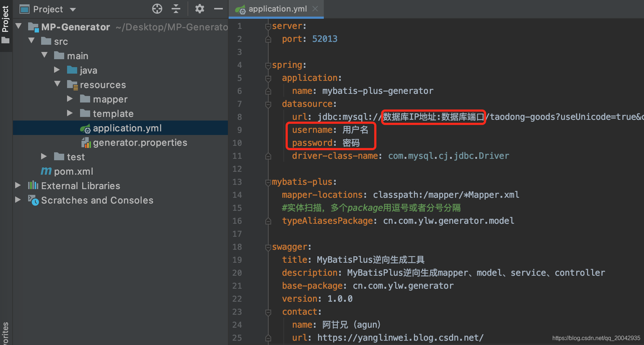Select application.yml in project tree
The height and width of the screenshot is (345, 644).
[x=127, y=128]
